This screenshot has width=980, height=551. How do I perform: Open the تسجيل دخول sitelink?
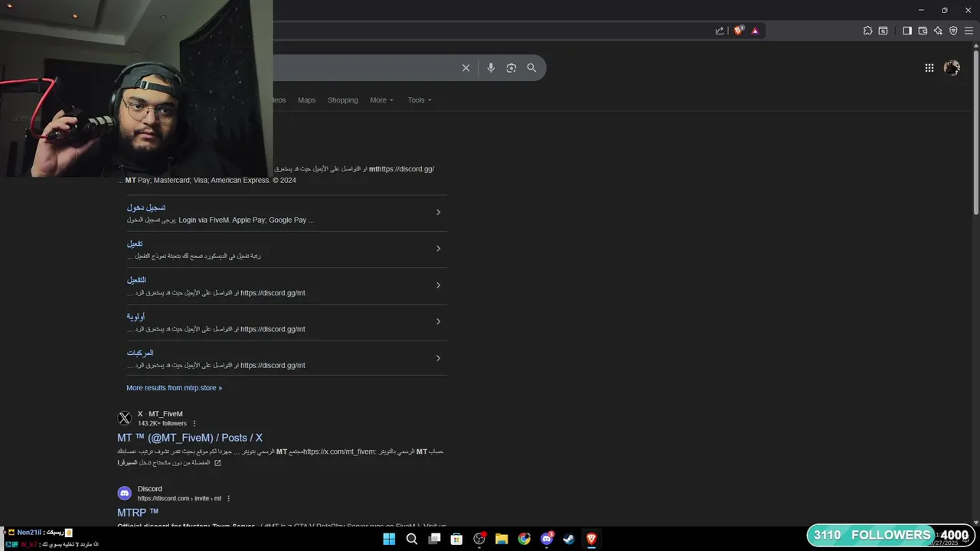145,207
